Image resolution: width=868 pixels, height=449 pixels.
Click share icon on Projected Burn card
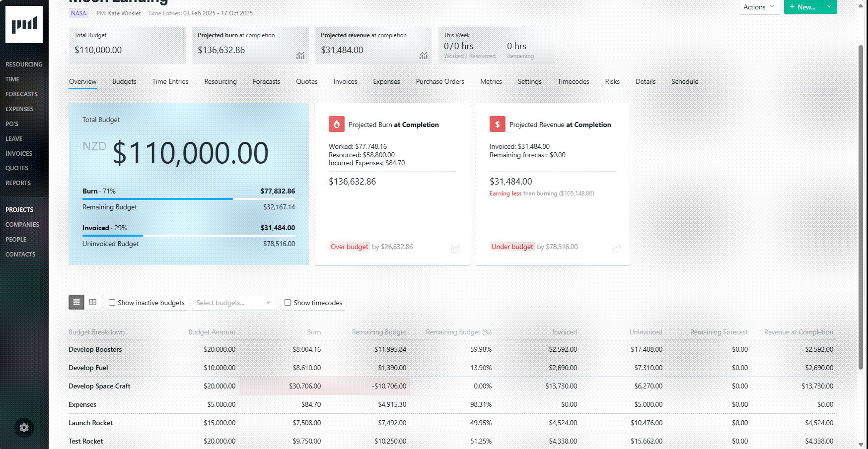coord(455,249)
